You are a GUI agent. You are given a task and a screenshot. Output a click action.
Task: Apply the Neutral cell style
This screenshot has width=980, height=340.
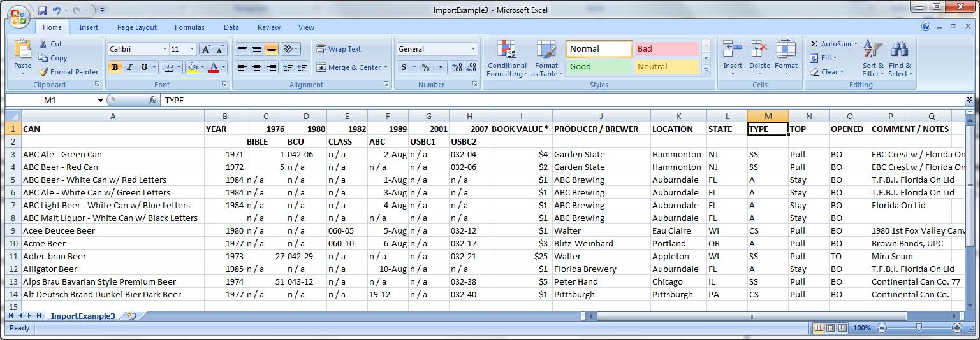pos(667,66)
